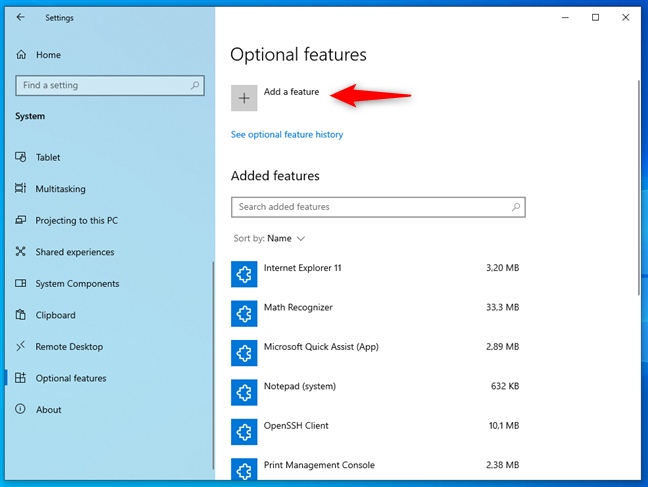Maximize the Settings window
648x487 pixels.
click(x=596, y=17)
